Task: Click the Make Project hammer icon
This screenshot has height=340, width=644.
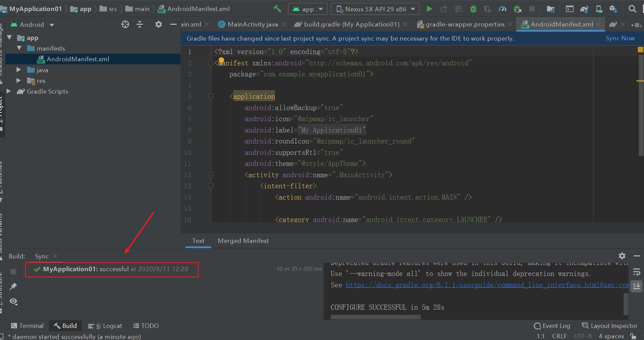Action: (x=277, y=9)
